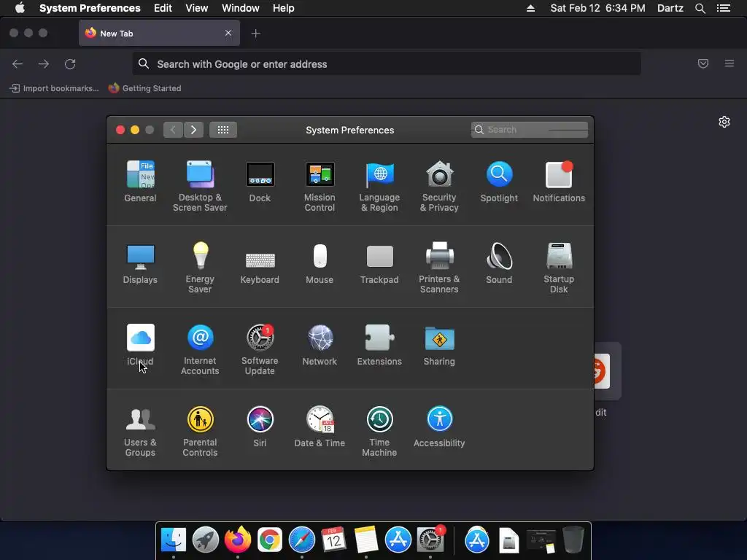Go back in System Preferences

point(173,130)
